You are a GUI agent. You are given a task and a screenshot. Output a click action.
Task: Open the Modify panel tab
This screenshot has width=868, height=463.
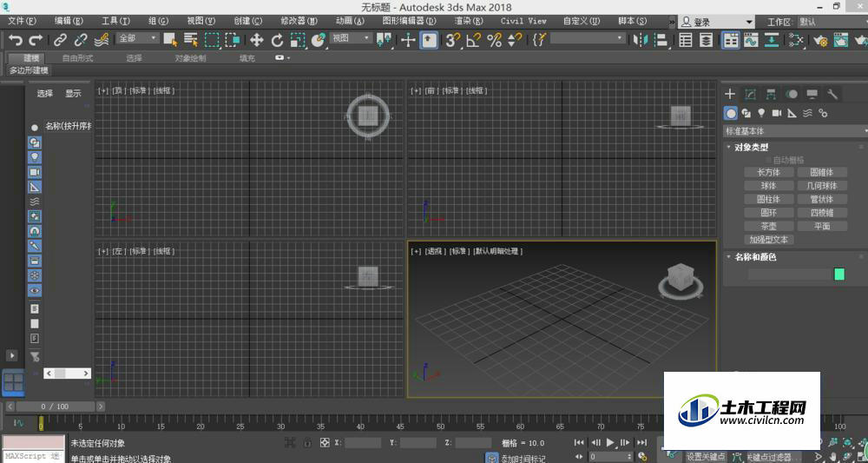(751, 94)
